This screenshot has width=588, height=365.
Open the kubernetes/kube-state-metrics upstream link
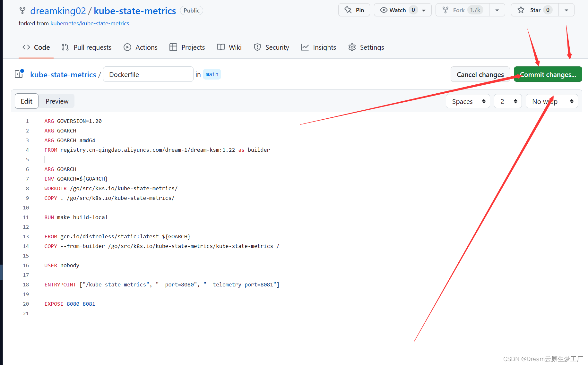[x=90, y=23]
